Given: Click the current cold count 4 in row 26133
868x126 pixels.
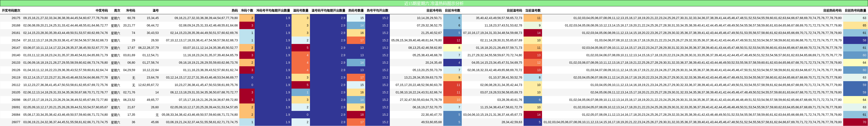Looking at the screenshot, I should coord(453,63).
